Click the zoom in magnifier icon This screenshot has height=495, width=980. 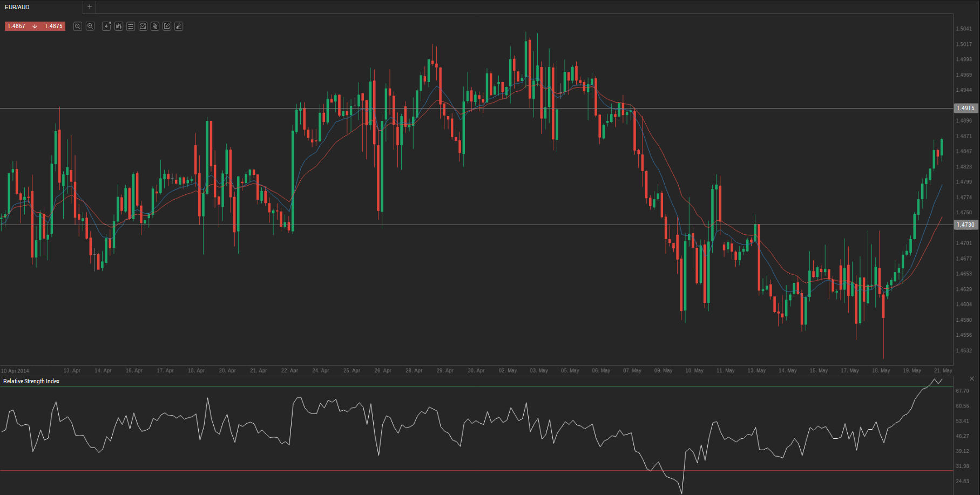tap(90, 26)
